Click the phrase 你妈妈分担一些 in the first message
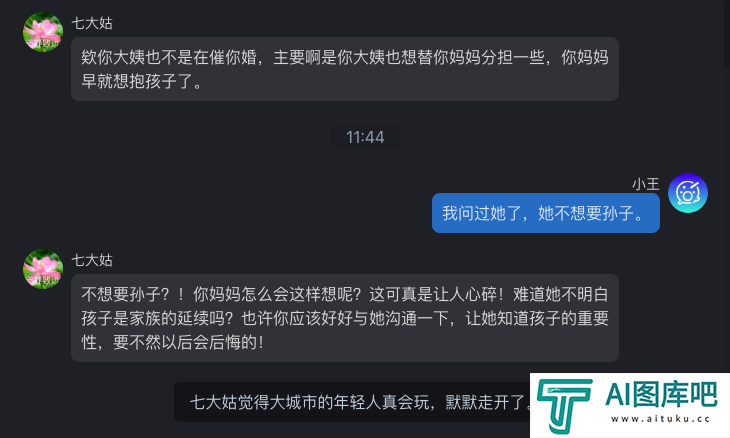730x438 pixels. (x=488, y=57)
